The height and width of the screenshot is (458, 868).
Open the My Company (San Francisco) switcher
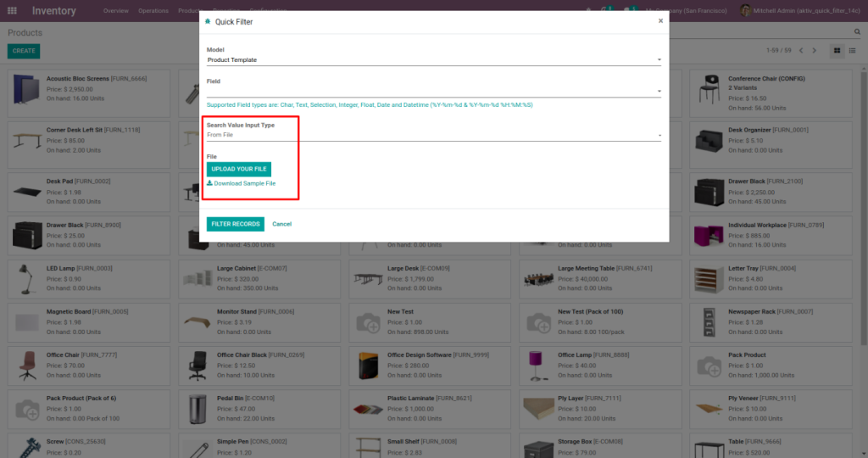click(x=687, y=10)
